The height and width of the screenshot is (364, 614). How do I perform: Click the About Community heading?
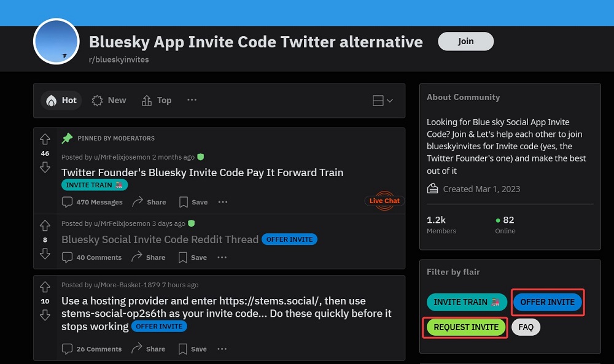point(463,97)
